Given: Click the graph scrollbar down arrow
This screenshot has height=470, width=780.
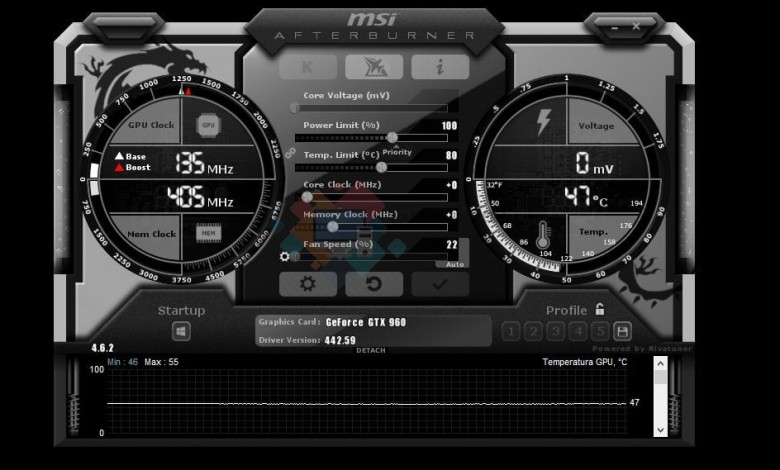Looking at the screenshot, I should click(660, 430).
